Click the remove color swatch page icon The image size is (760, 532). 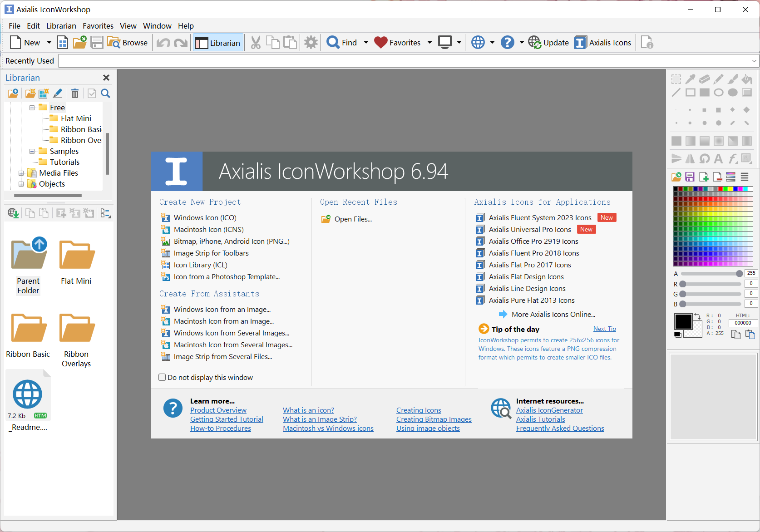tap(717, 177)
